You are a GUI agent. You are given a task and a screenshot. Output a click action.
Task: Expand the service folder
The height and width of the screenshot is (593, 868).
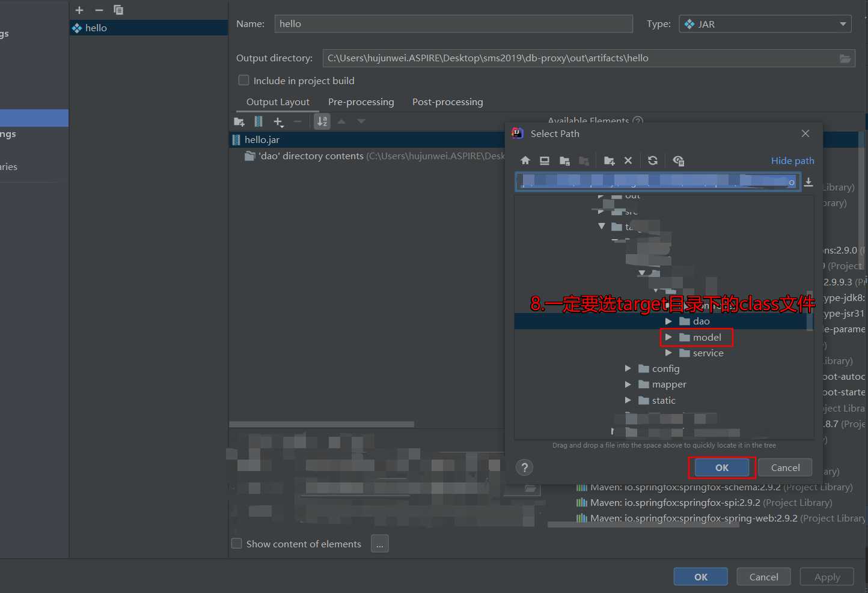point(668,353)
